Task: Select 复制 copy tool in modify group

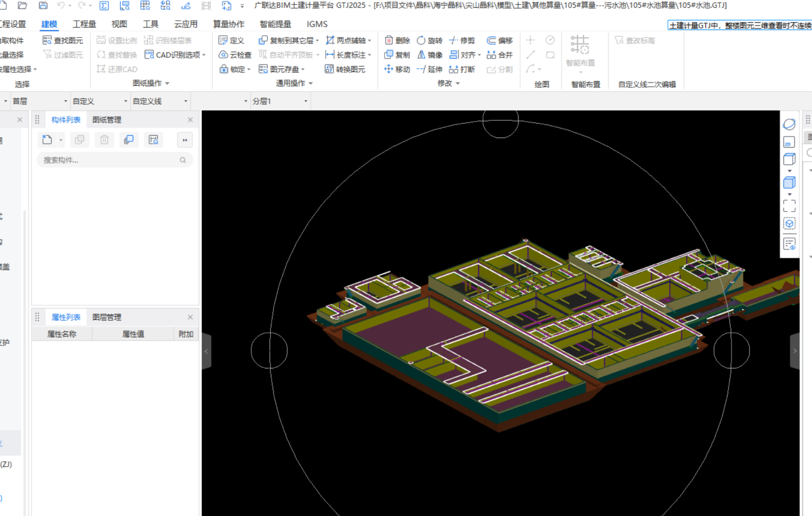Action: (x=398, y=55)
